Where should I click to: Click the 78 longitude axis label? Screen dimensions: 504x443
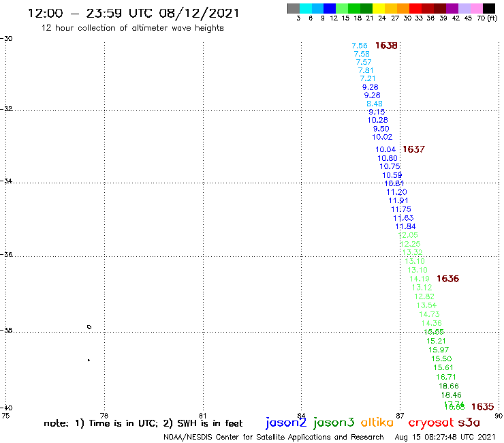pyautogui.click(x=104, y=416)
